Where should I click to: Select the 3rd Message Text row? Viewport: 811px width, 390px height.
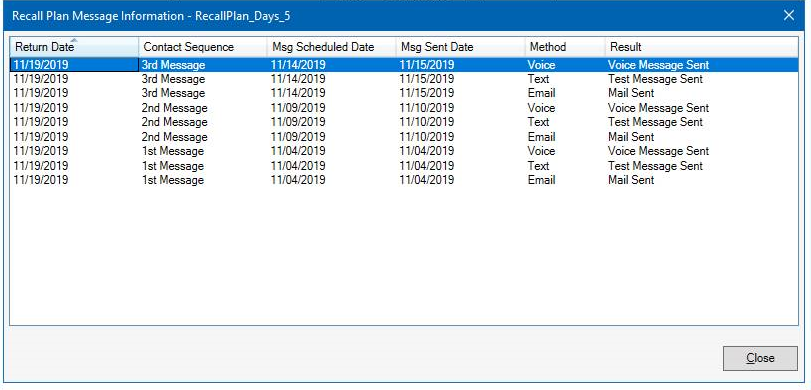point(403,79)
